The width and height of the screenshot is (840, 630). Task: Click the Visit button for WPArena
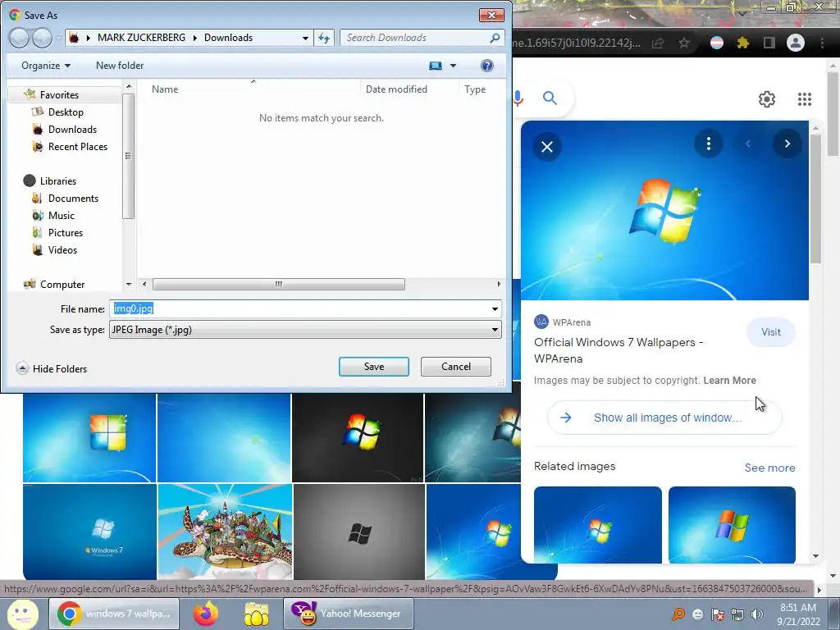771,332
